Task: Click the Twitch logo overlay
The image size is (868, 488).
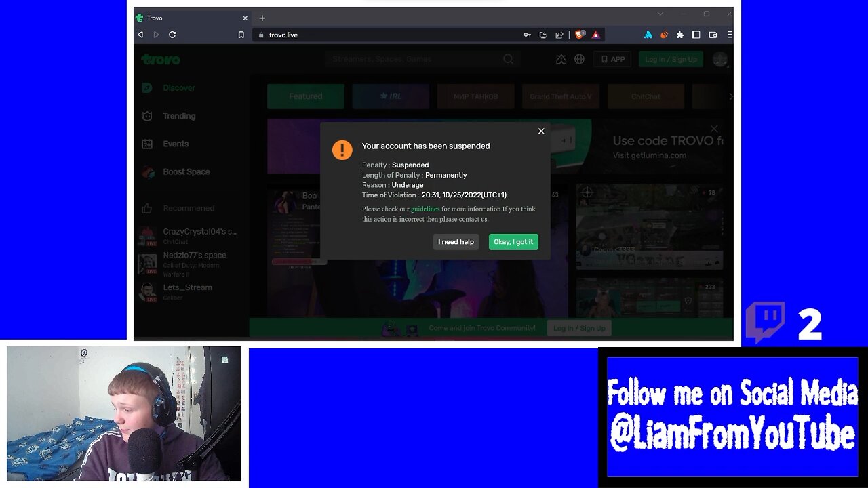Action: click(765, 322)
